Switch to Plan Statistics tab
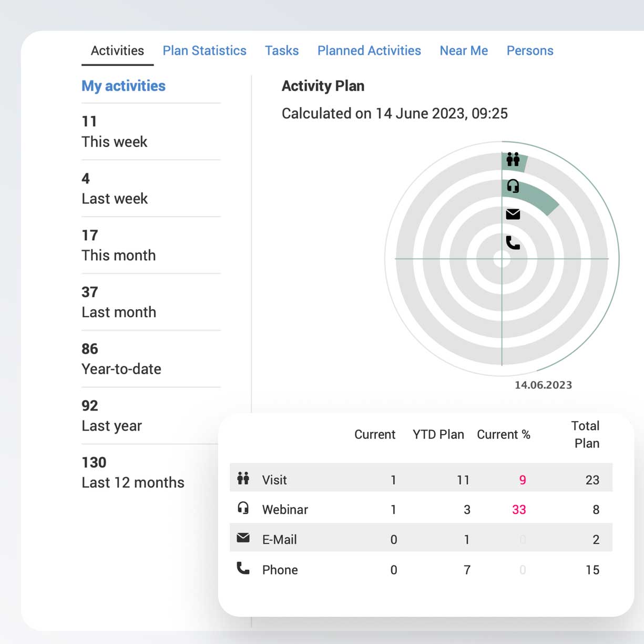 coord(205,50)
